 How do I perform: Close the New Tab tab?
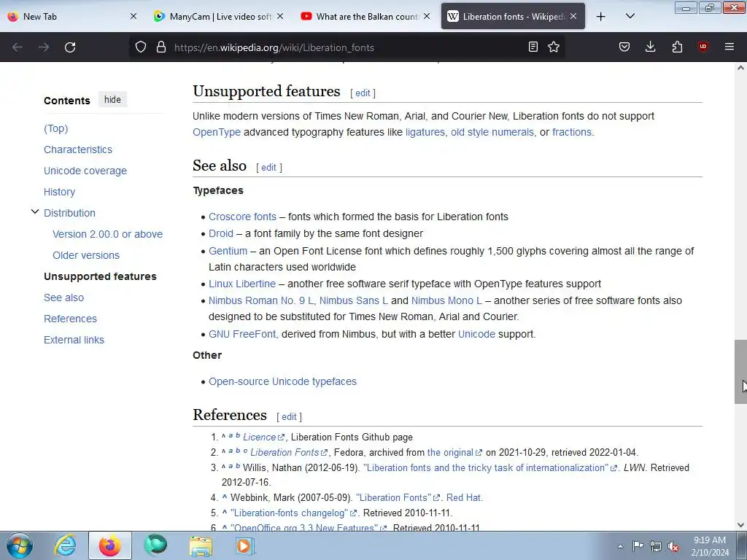point(133,16)
